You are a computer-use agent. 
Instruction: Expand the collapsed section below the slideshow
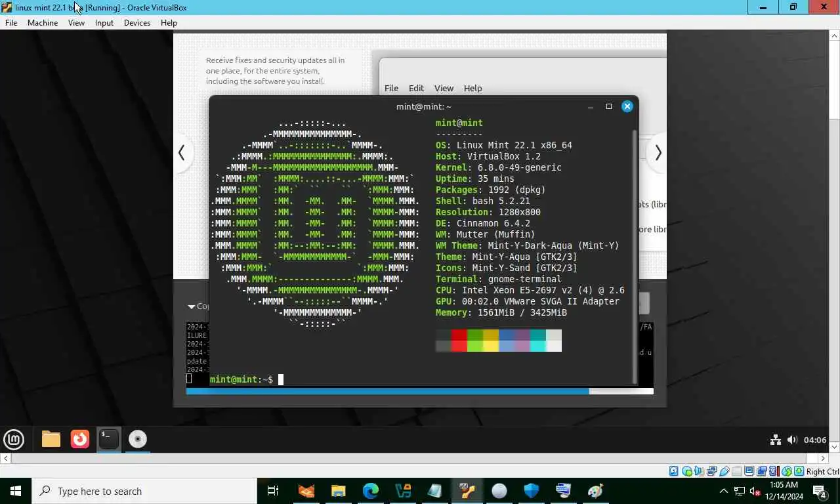[191, 306]
